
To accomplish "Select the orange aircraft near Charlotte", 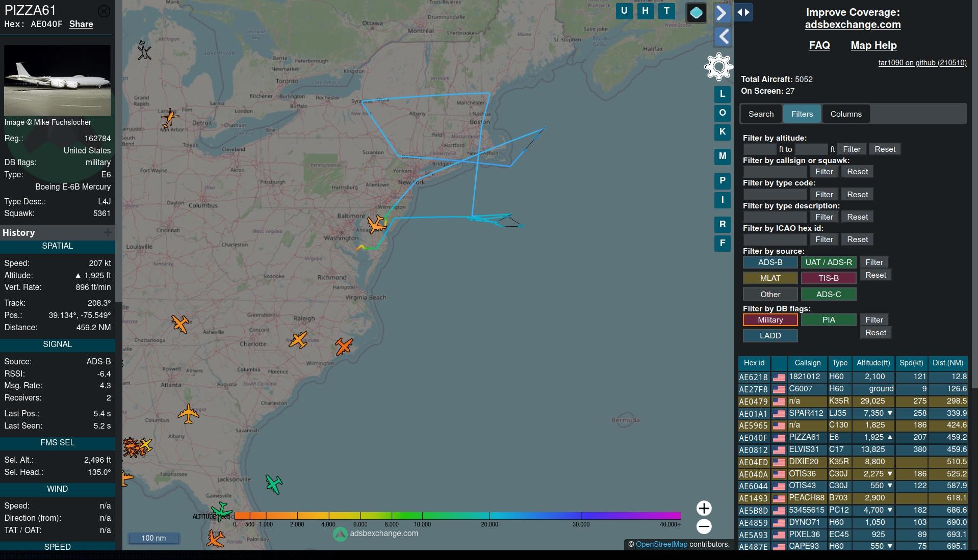I will tap(298, 340).
